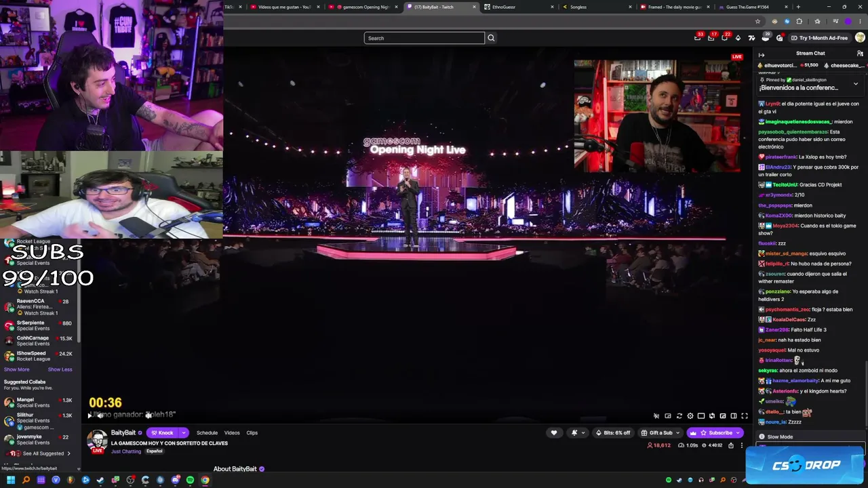Click Show More in sidebar channels
This screenshot has height=488, width=868.
coord(16,369)
